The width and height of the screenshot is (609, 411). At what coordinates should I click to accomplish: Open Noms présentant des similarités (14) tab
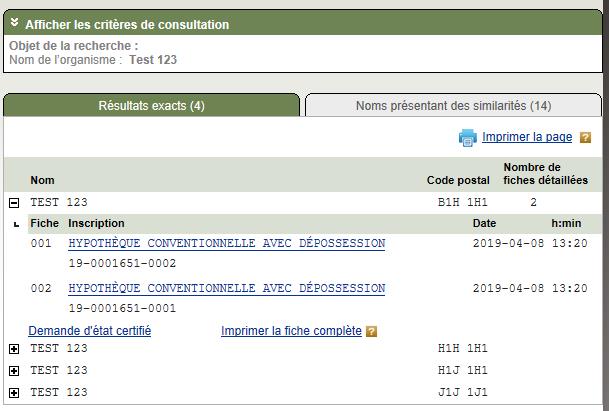(x=453, y=106)
